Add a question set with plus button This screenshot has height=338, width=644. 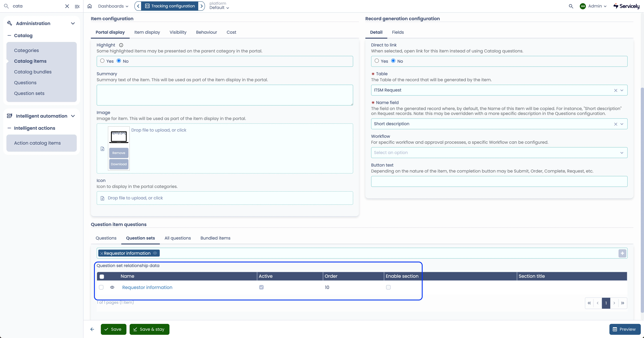[622, 253]
